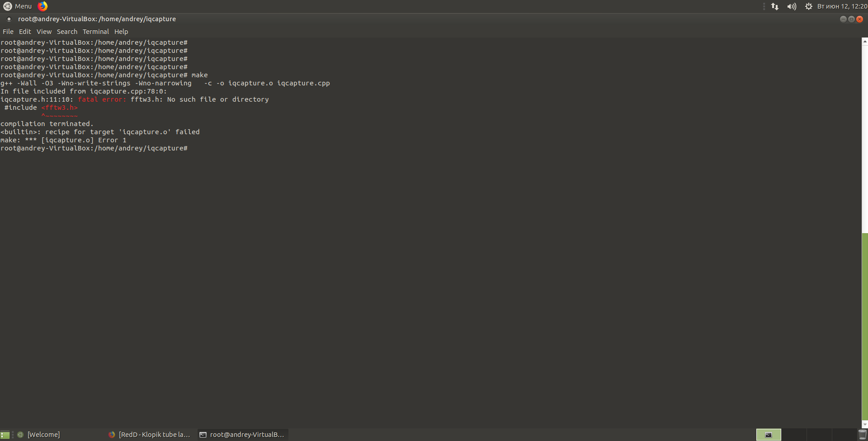Viewport: 868px width, 441px height.
Task: Click the show desktop icon
Action: [x=5, y=435]
